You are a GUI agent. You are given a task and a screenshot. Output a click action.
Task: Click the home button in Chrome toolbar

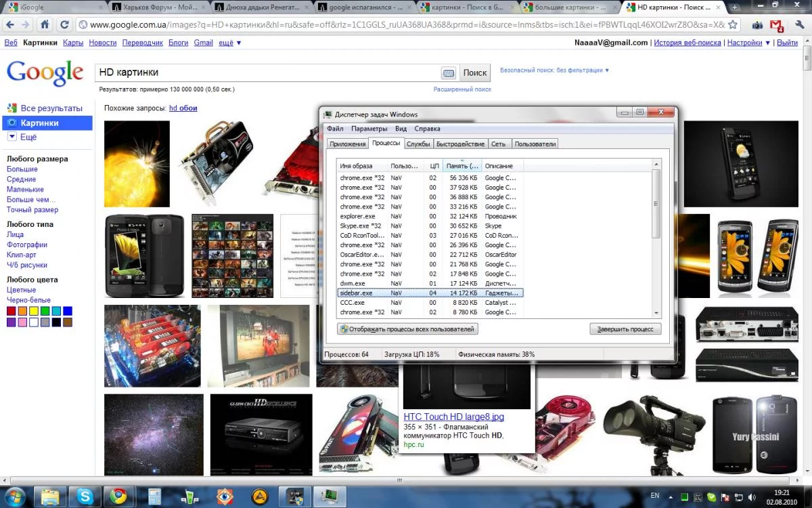[x=45, y=24]
